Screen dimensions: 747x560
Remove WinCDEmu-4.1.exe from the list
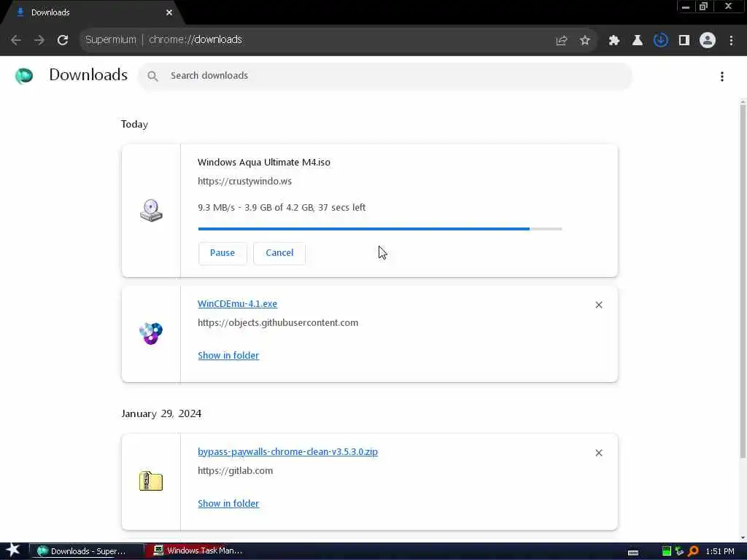599,305
